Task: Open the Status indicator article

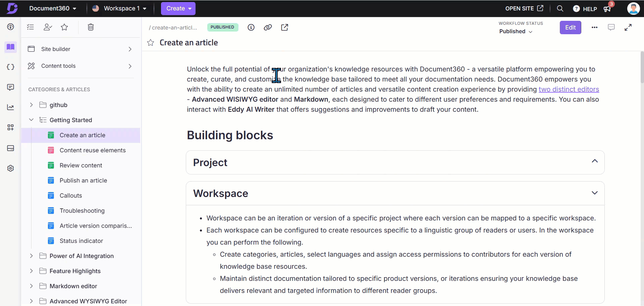Action: [81, 241]
